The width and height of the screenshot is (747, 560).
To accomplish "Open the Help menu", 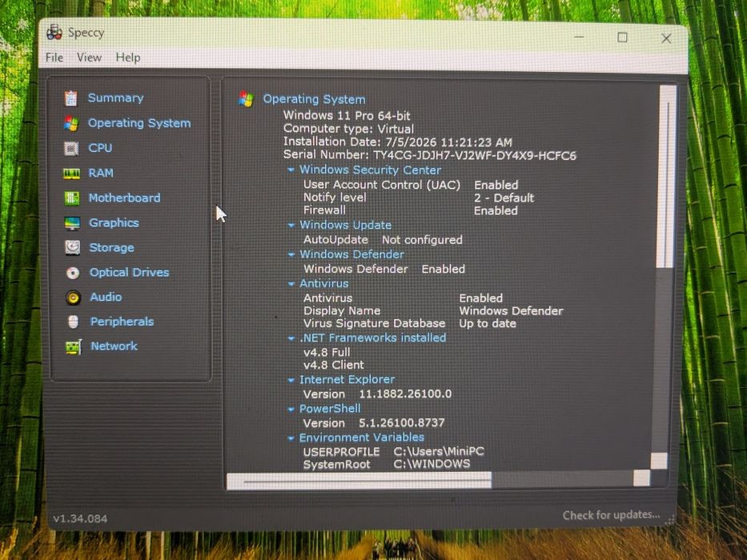I will click(x=127, y=58).
